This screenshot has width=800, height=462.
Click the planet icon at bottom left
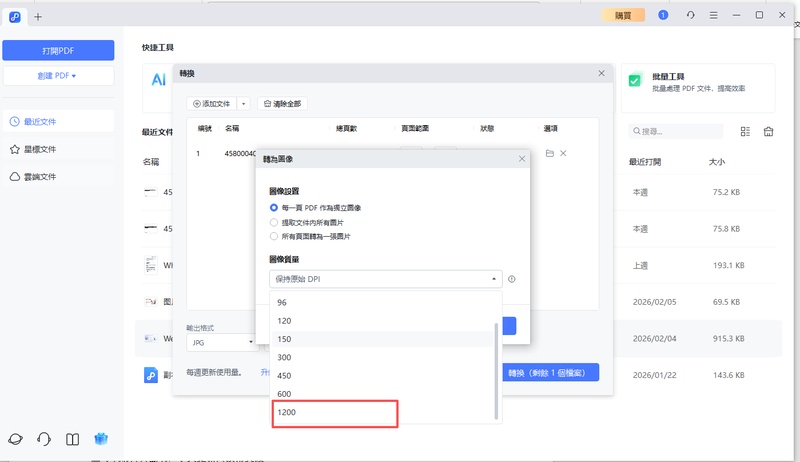pyautogui.click(x=15, y=439)
